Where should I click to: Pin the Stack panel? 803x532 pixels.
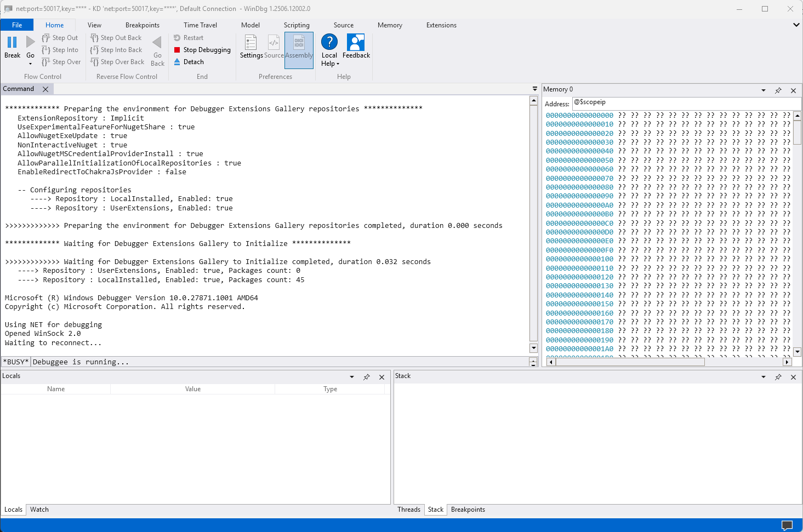778,377
